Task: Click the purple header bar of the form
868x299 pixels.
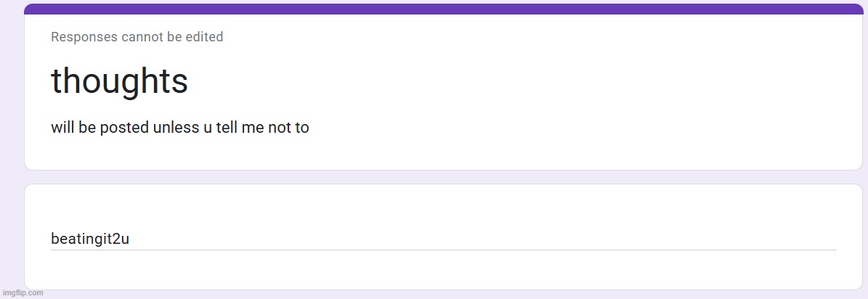Action: (443, 9)
